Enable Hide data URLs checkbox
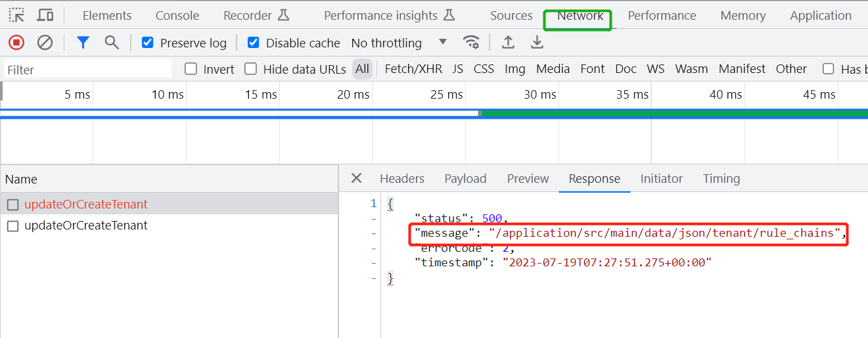868x338 pixels. [x=250, y=69]
